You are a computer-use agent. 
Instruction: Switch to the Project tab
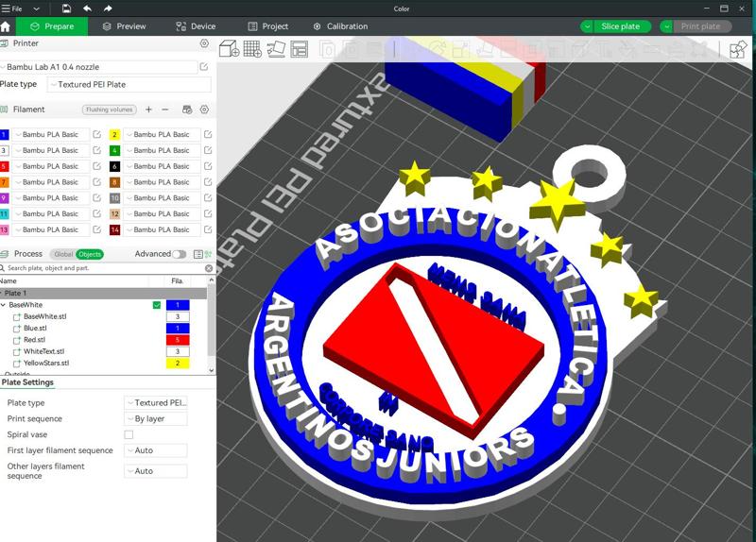point(267,26)
